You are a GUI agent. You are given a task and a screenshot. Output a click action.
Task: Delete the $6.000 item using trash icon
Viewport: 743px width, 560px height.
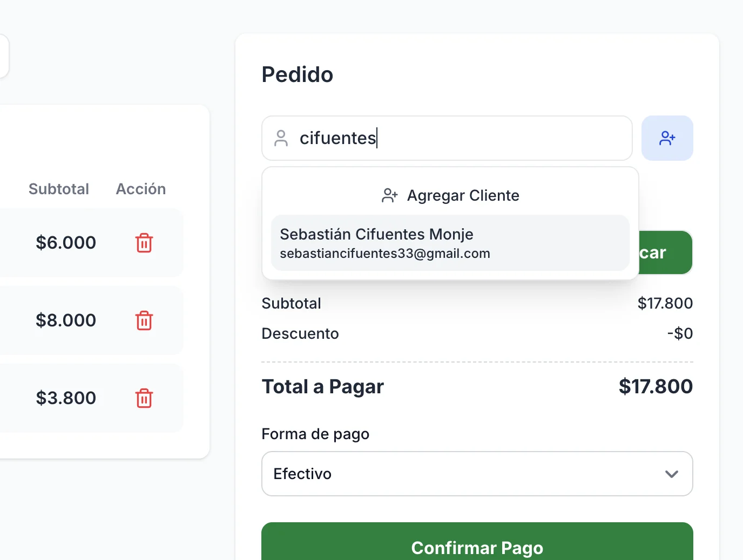tap(144, 243)
